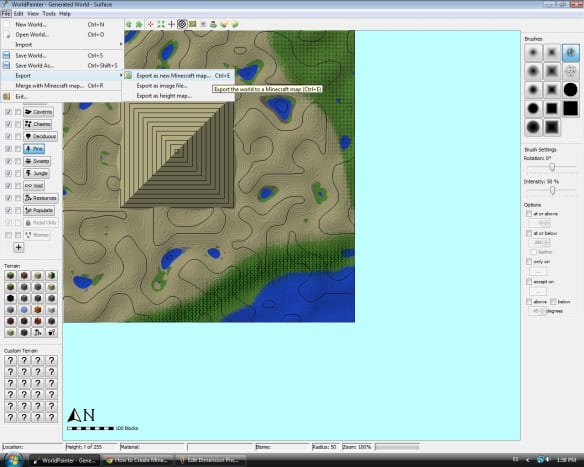
Task: Select the Jungle layer tool
Action: (36, 173)
